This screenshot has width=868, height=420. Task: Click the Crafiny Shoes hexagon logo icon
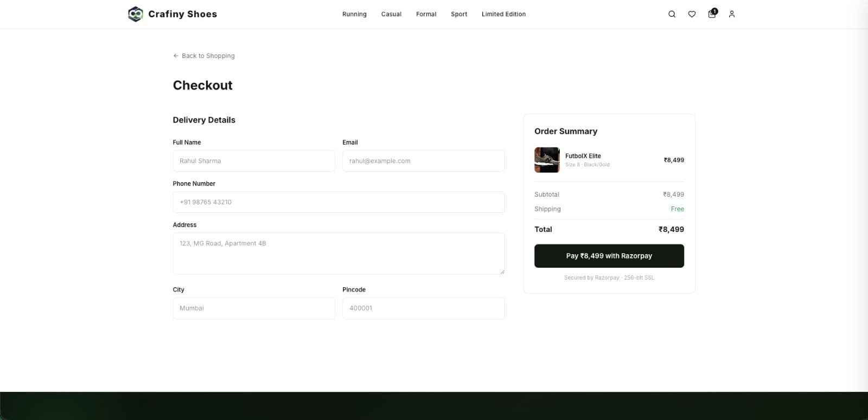(x=135, y=14)
